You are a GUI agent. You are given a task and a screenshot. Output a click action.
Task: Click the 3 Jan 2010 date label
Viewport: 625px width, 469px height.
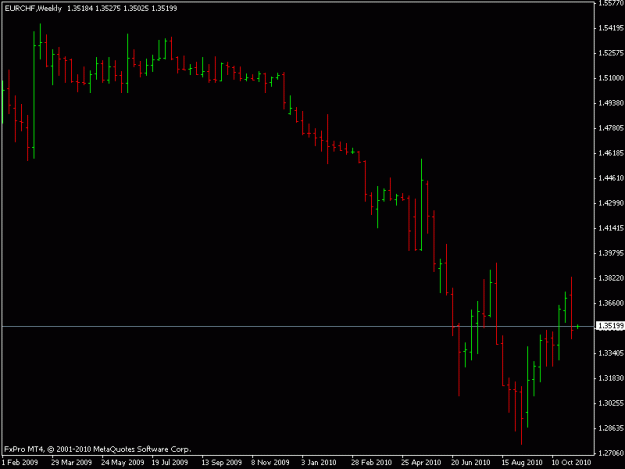[319, 463]
